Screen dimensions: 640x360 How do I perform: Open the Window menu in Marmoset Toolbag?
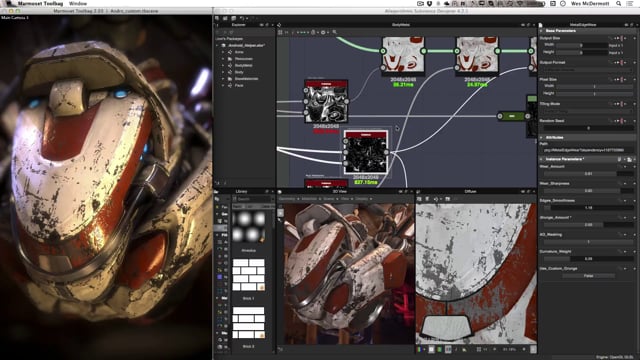click(x=78, y=3)
